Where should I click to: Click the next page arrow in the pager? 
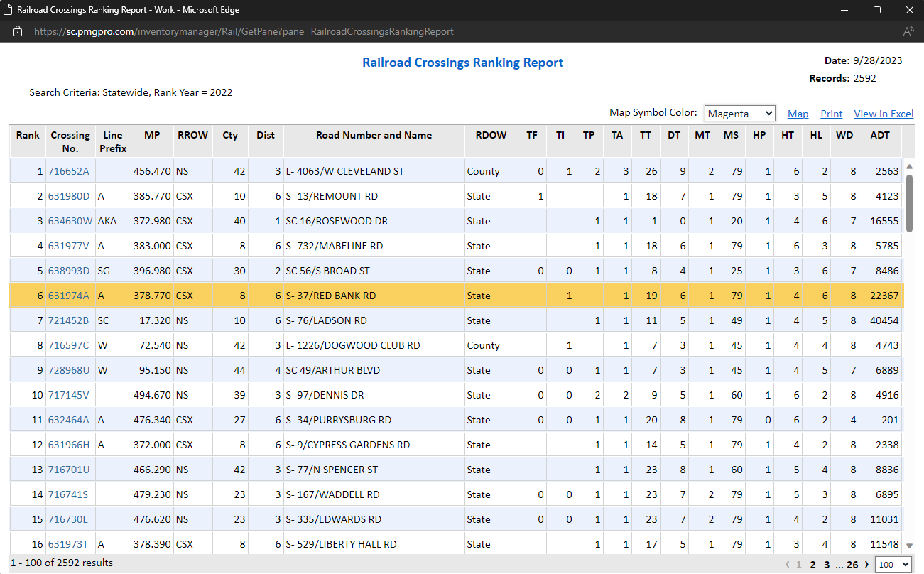pos(866,565)
